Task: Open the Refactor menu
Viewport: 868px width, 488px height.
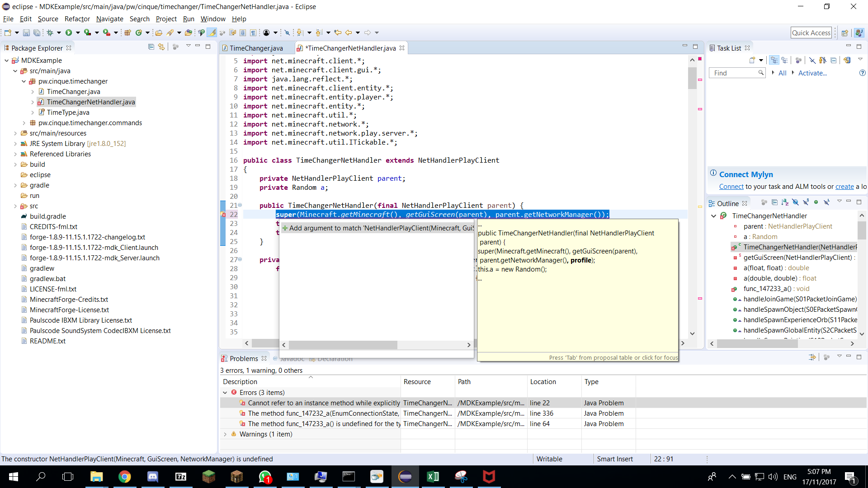Action: (77, 19)
